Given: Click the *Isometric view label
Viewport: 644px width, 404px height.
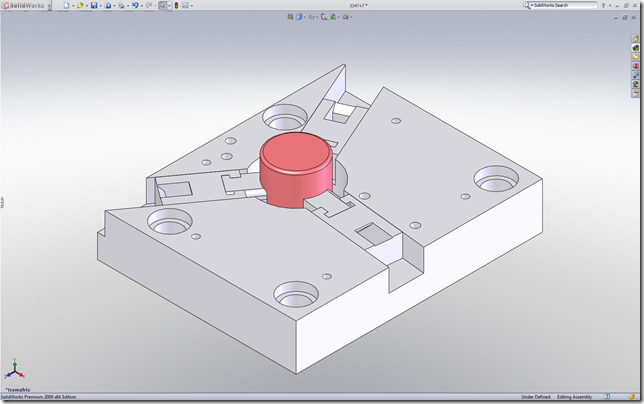Looking at the screenshot, I should (18, 390).
